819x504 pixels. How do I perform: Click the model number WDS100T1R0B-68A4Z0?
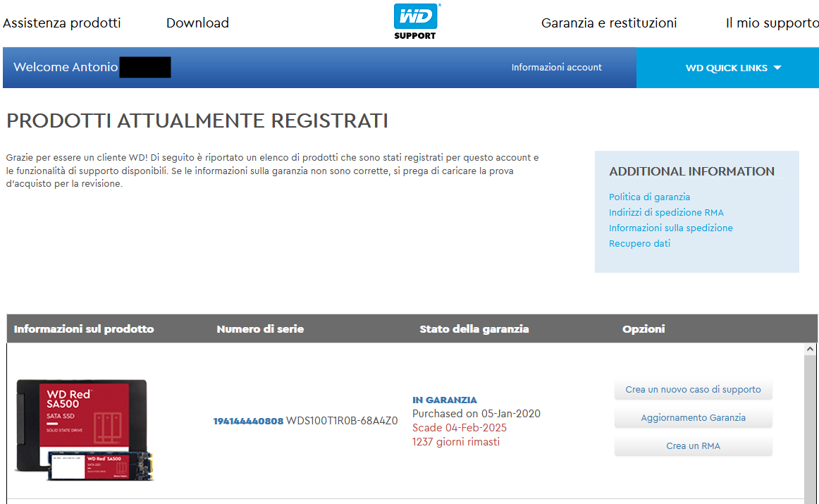(x=342, y=421)
